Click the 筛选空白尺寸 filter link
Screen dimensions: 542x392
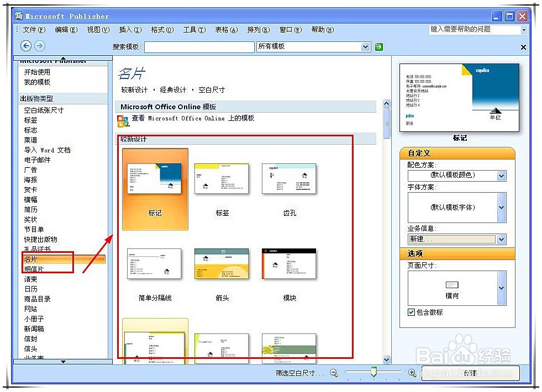(299, 373)
